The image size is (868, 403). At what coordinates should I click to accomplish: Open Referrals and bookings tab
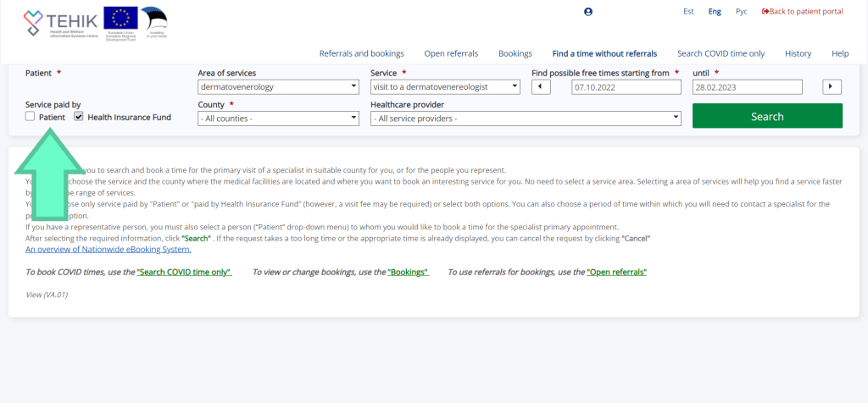point(361,53)
